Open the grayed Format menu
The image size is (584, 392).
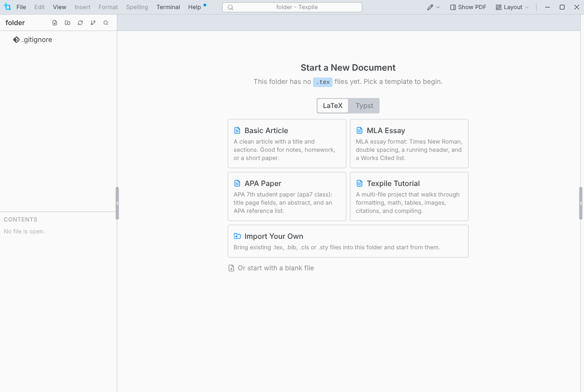coord(108,7)
